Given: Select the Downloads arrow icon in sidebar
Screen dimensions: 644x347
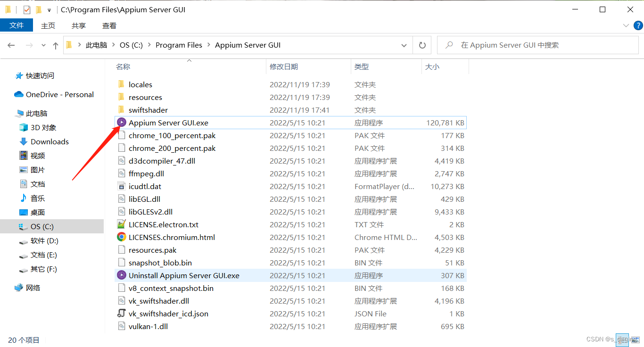Looking at the screenshot, I should [24, 141].
